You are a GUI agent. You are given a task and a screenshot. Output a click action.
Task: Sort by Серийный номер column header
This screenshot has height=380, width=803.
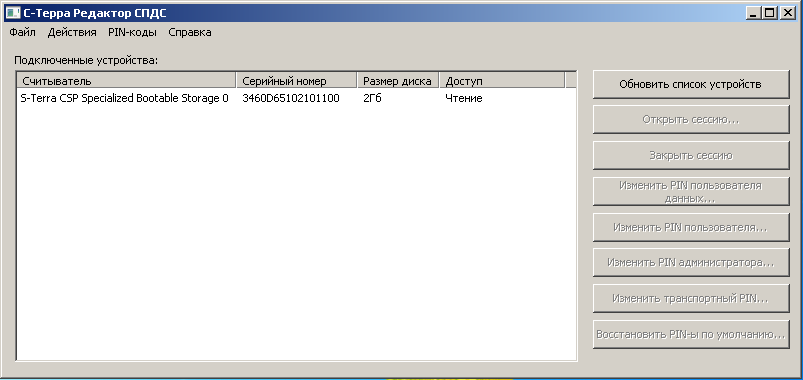[297, 81]
